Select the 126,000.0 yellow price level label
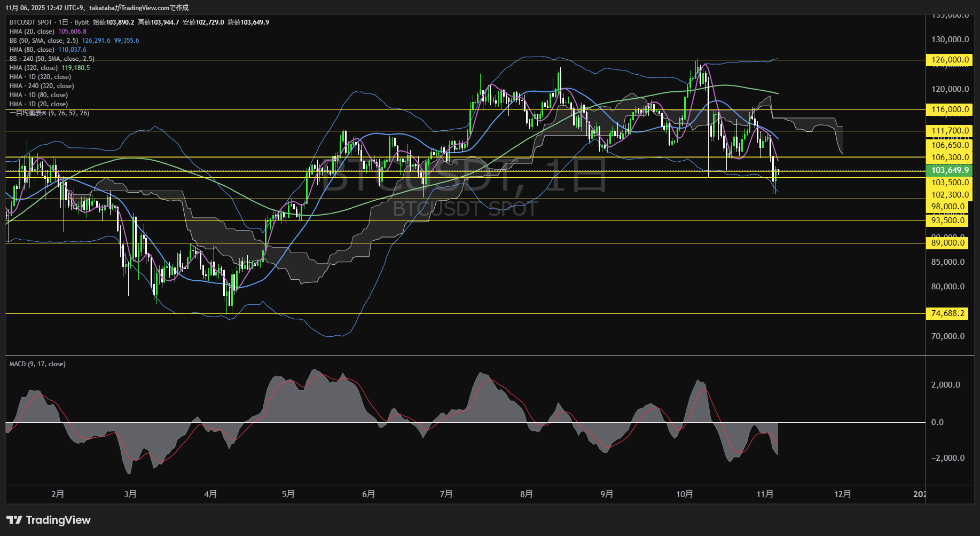Screen dimensions: 980x536 [950, 60]
